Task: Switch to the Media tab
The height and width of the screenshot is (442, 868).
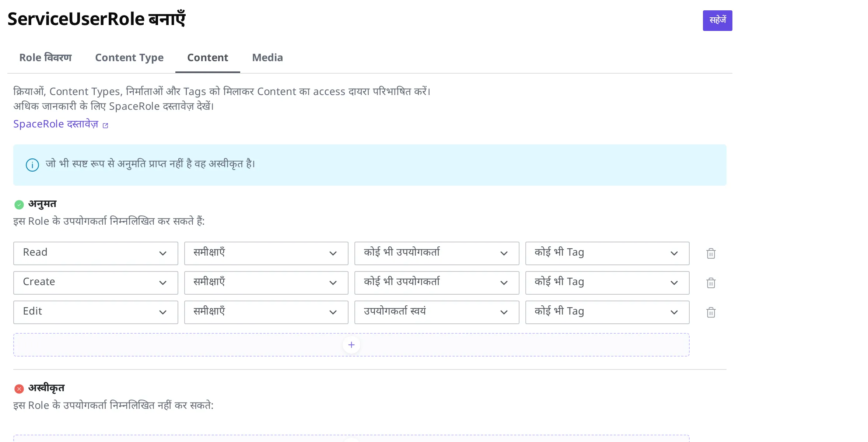Action: coord(267,57)
